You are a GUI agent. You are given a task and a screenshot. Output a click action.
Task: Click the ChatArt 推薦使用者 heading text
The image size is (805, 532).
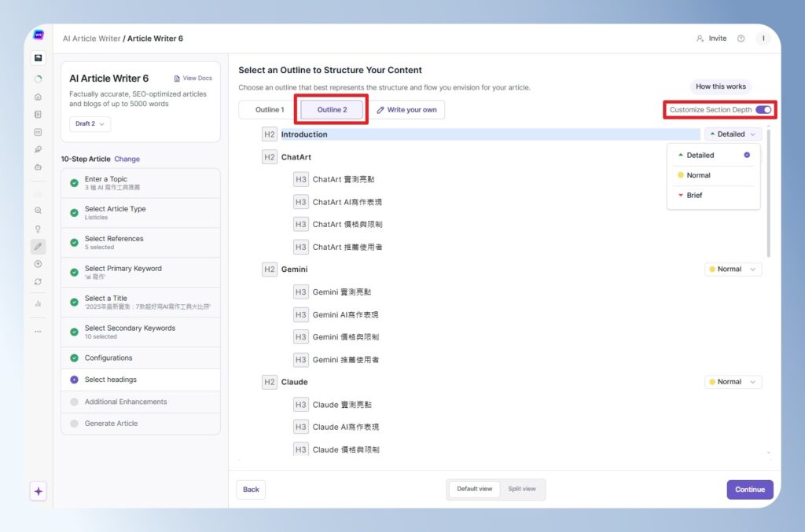(x=347, y=247)
